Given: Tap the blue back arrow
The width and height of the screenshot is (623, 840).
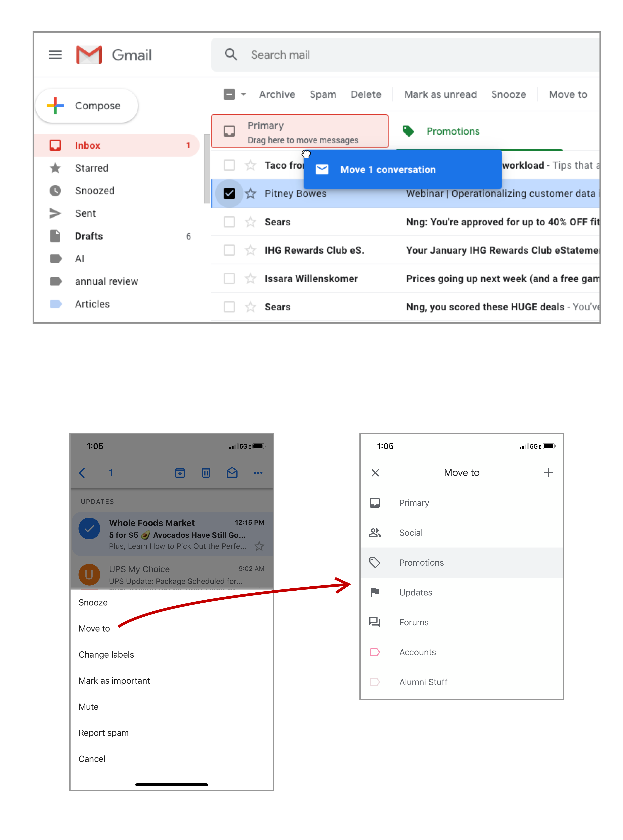Looking at the screenshot, I should coord(82,472).
